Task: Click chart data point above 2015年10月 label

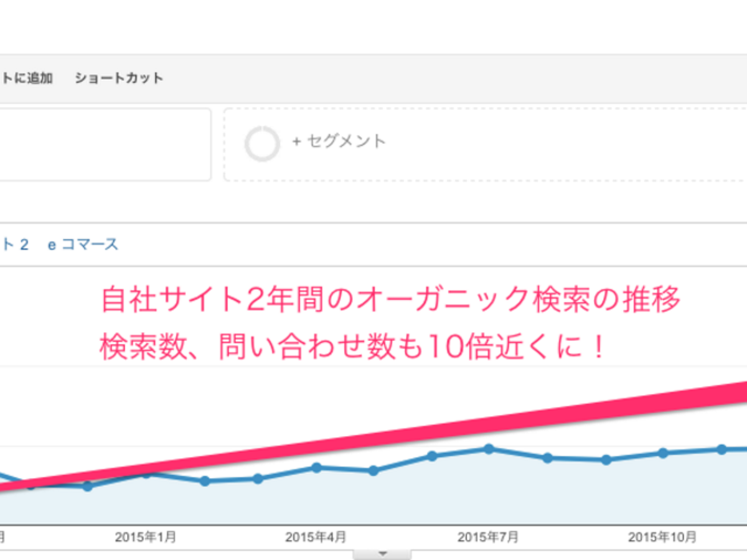Action: (664, 453)
